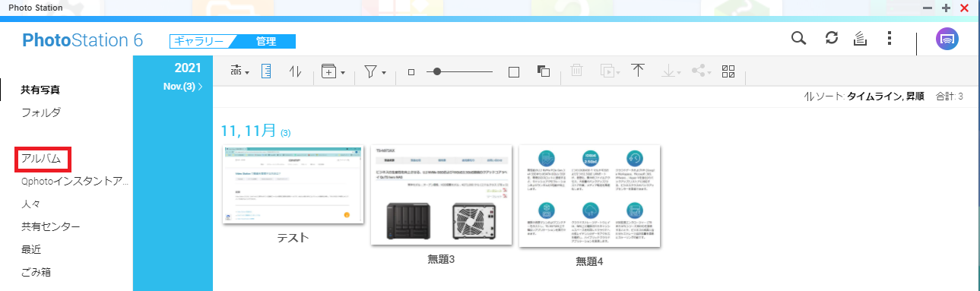
Task: Open 共有センター in the sidebar
Action: pos(51,226)
